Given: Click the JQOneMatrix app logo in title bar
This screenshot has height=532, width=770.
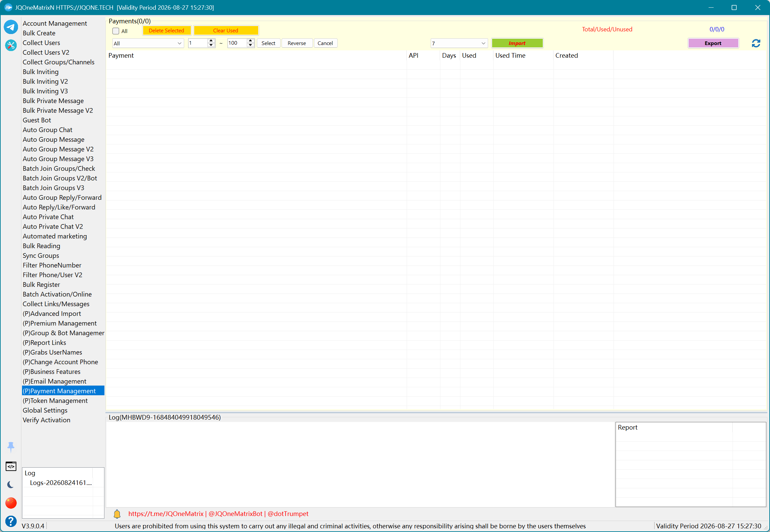Looking at the screenshot, I should (8, 7).
